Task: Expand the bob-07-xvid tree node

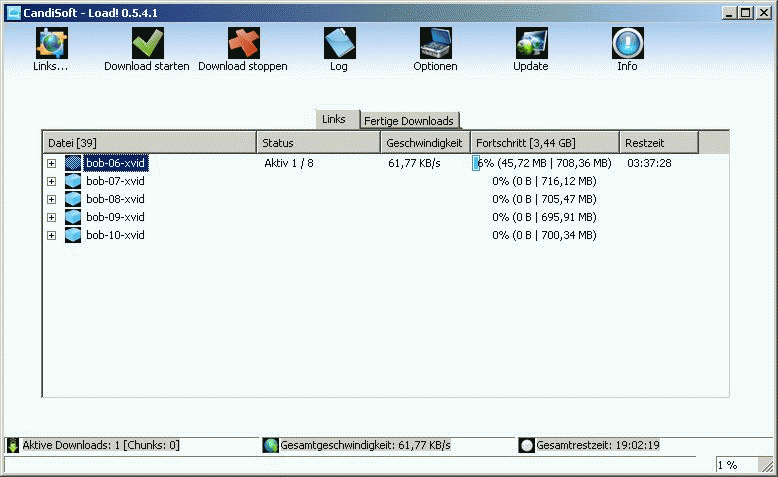Action: (x=52, y=181)
